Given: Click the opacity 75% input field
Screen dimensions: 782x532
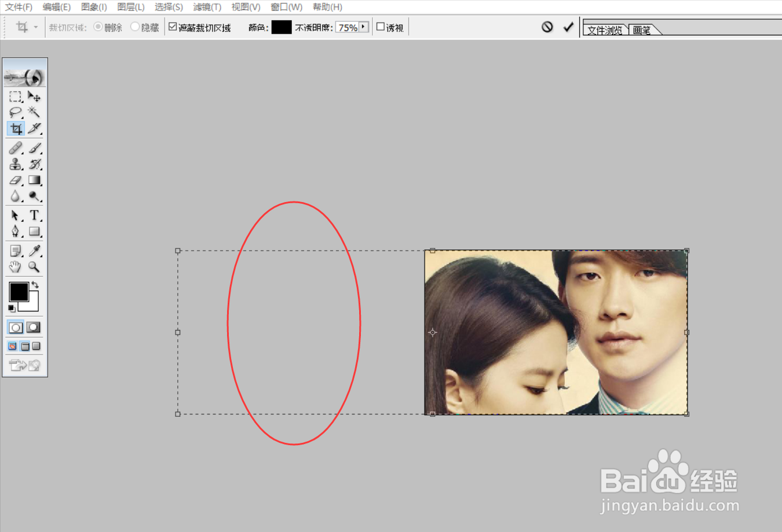Looking at the screenshot, I should pos(348,27).
